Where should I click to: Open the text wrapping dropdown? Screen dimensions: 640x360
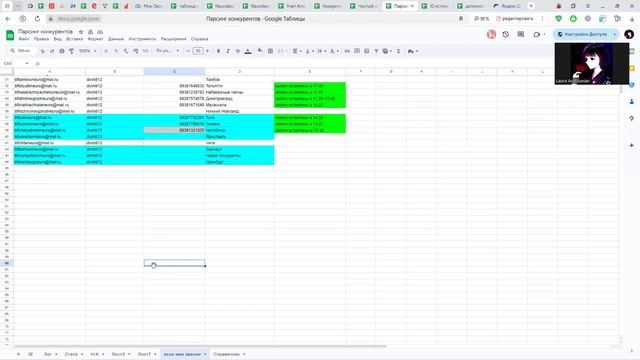click(321, 51)
